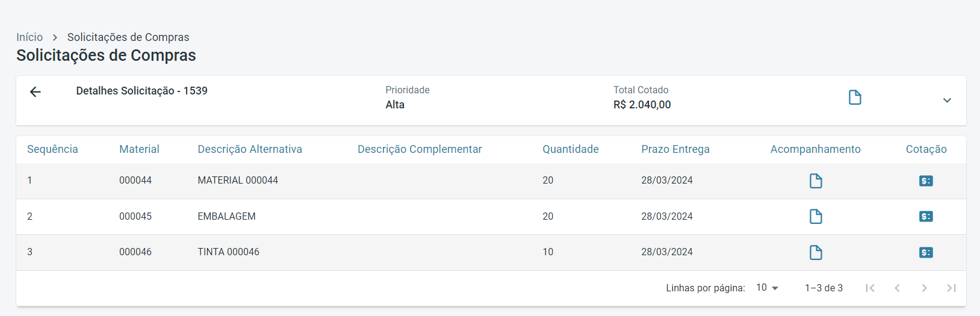Open Cotação for MATERIAL 000044 row
This screenshot has width=980, height=316.
(926, 181)
